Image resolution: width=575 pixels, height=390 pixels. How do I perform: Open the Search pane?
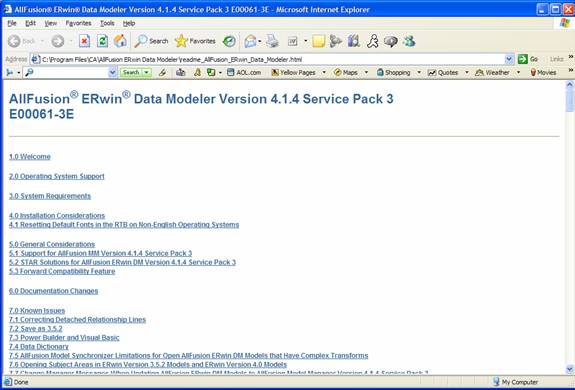tap(151, 41)
